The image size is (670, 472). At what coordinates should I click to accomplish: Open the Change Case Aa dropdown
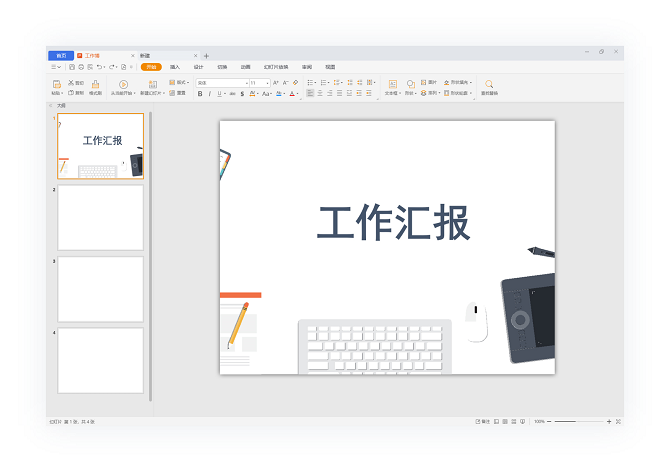(267, 94)
